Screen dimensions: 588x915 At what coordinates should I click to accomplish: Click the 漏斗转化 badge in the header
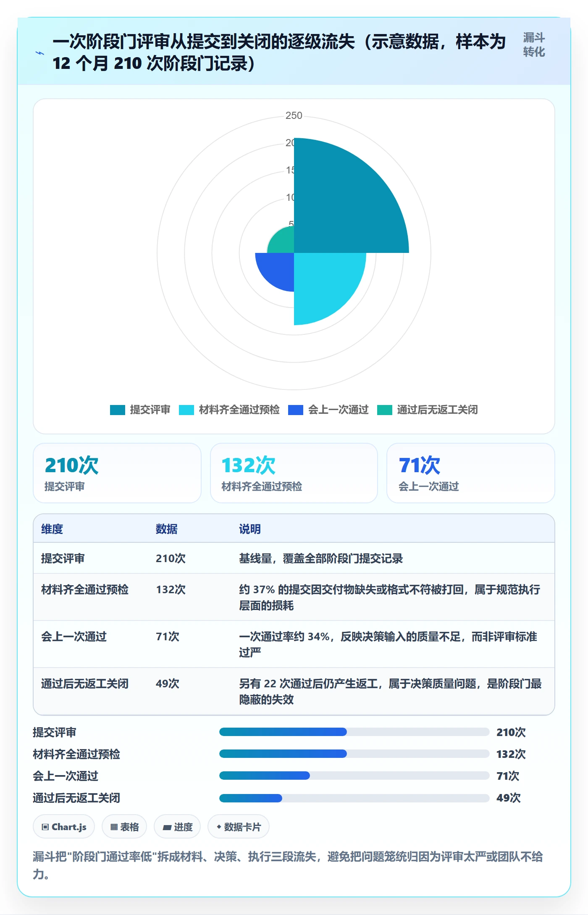click(x=534, y=45)
